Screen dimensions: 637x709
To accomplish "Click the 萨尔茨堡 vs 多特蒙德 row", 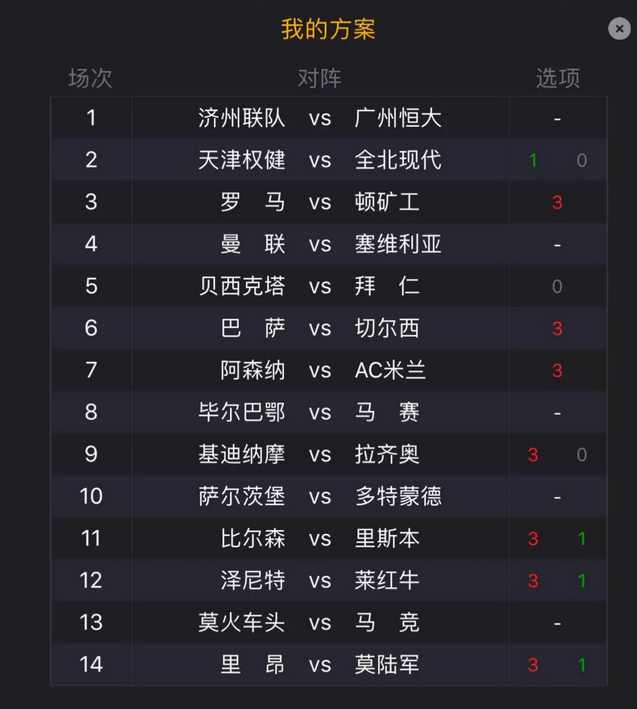I will coord(329,496).
